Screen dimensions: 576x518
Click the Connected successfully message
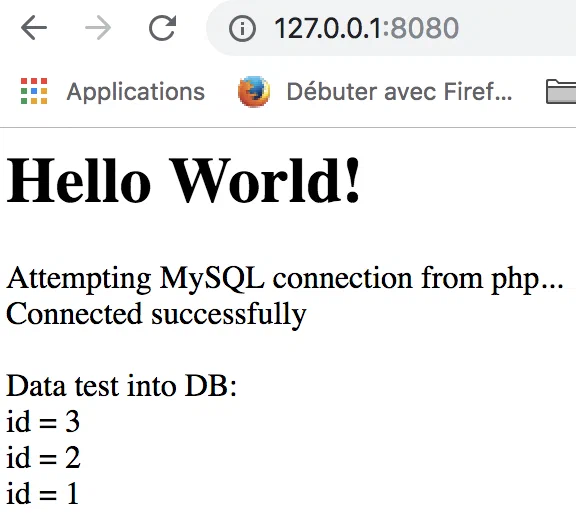click(x=156, y=314)
